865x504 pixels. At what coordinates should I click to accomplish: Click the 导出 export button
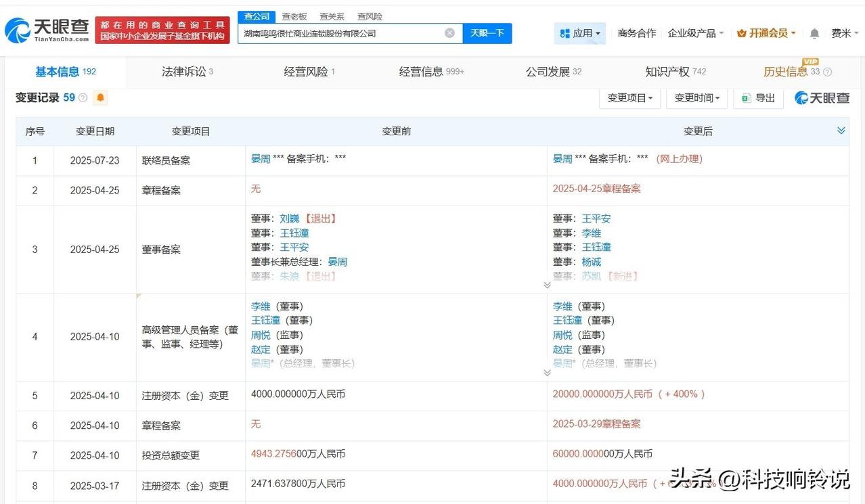(x=759, y=98)
